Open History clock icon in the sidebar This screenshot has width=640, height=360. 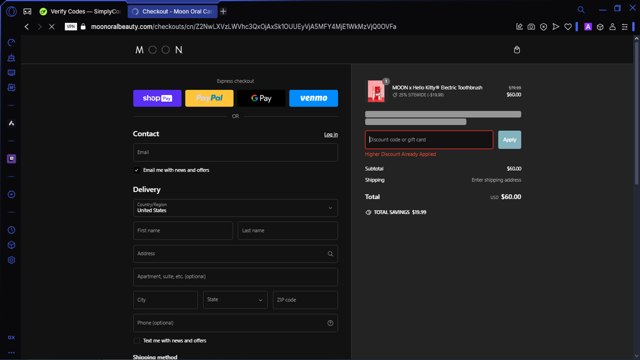tap(11, 230)
